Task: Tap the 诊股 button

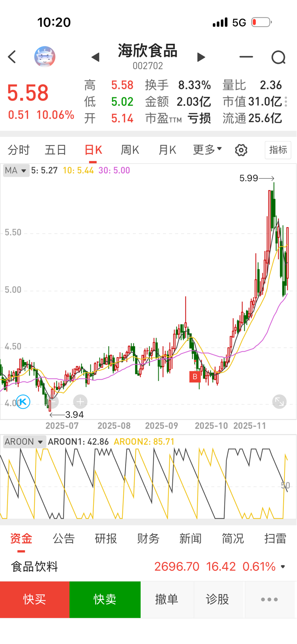Action: pyautogui.click(x=217, y=600)
